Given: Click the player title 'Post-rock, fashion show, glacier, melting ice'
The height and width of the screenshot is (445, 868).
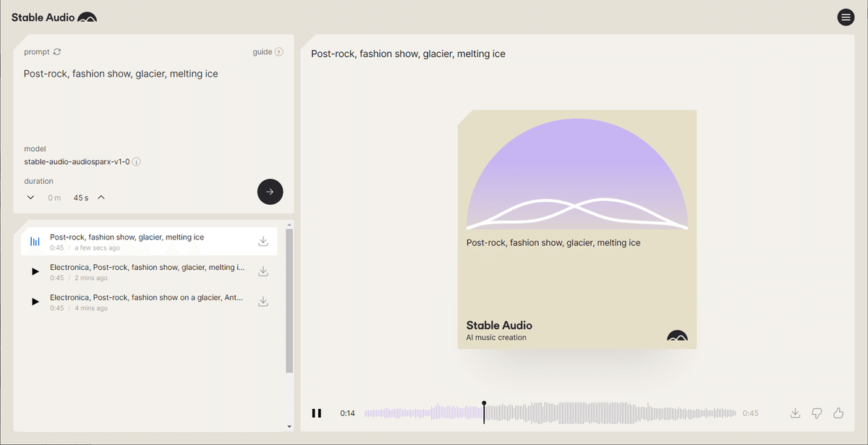Looking at the screenshot, I should (408, 54).
